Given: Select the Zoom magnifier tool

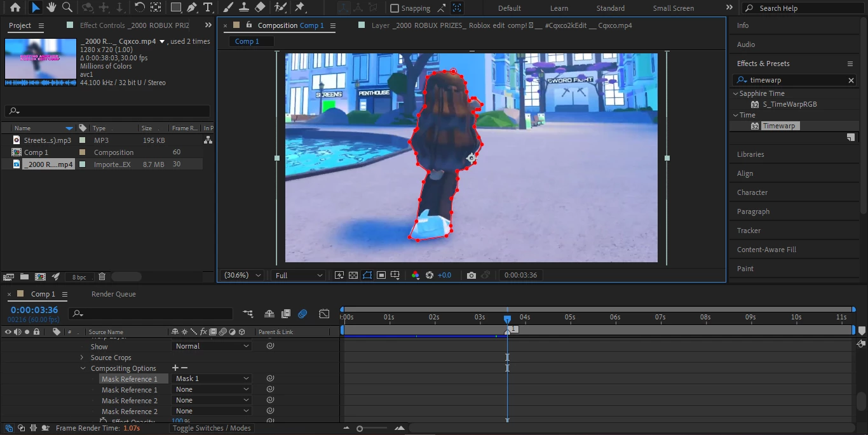Looking at the screenshot, I should click(x=67, y=8).
